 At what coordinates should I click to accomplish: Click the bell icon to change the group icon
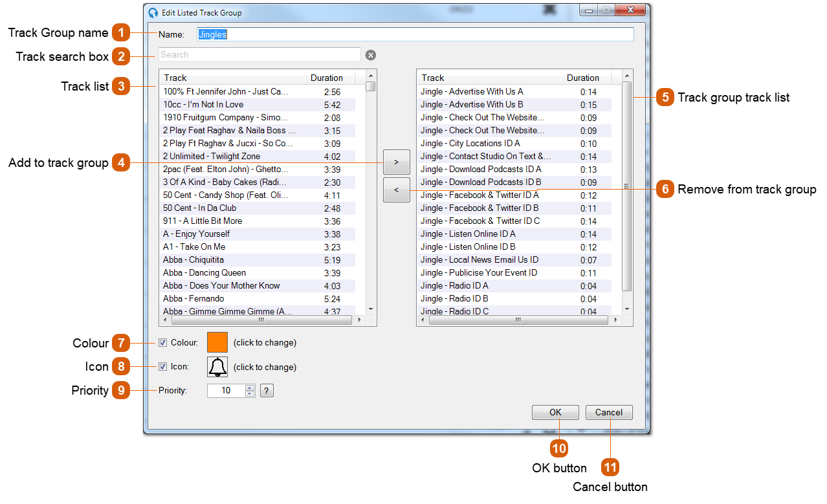click(x=217, y=367)
